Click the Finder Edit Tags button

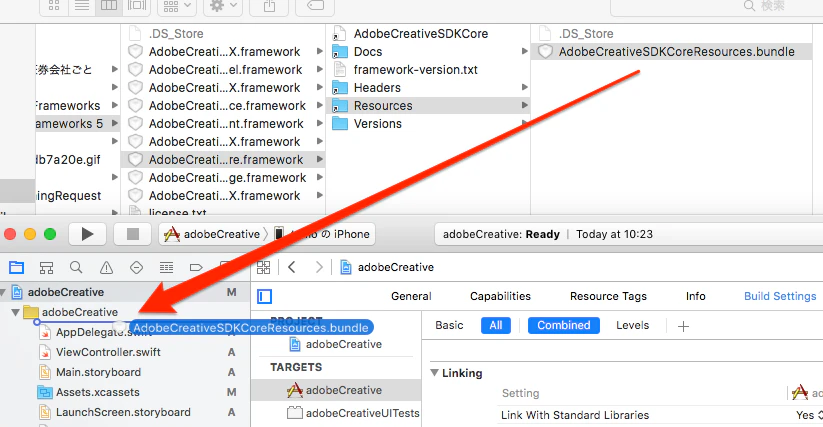coord(315,6)
